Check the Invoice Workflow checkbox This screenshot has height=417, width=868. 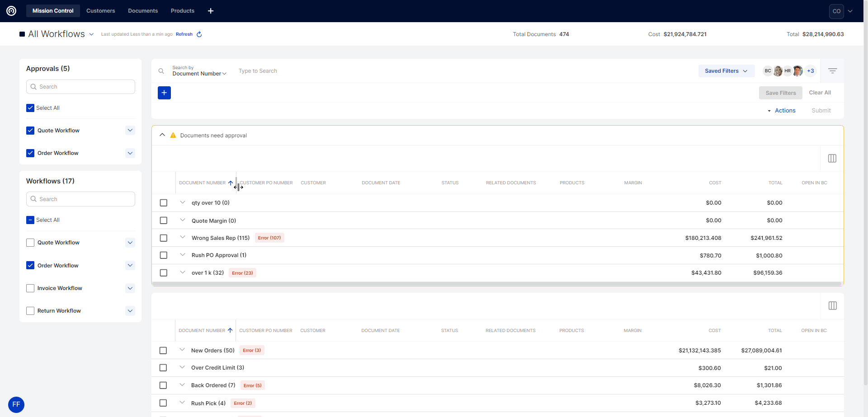30,288
